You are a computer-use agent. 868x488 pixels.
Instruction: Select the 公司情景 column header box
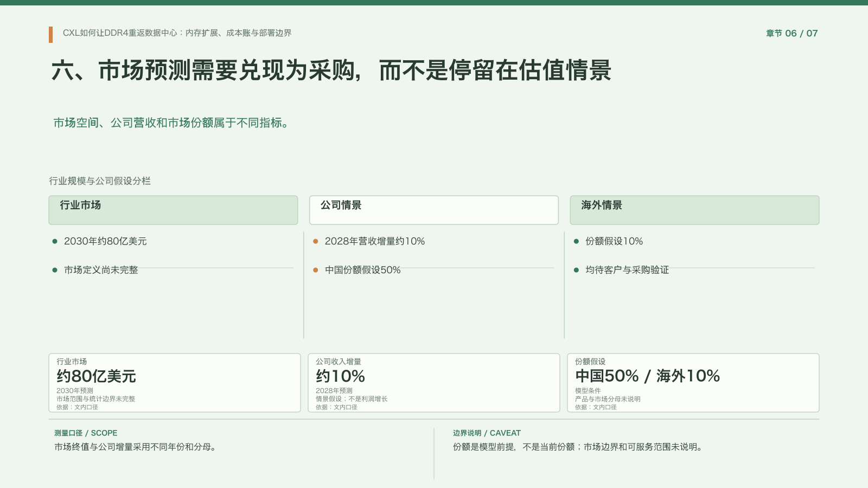tap(433, 210)
